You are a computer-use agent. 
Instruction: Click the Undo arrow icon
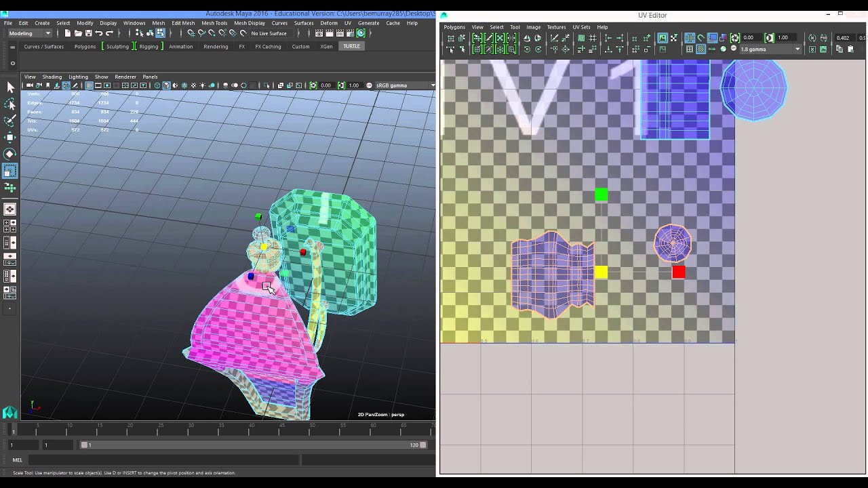[99, 33]
